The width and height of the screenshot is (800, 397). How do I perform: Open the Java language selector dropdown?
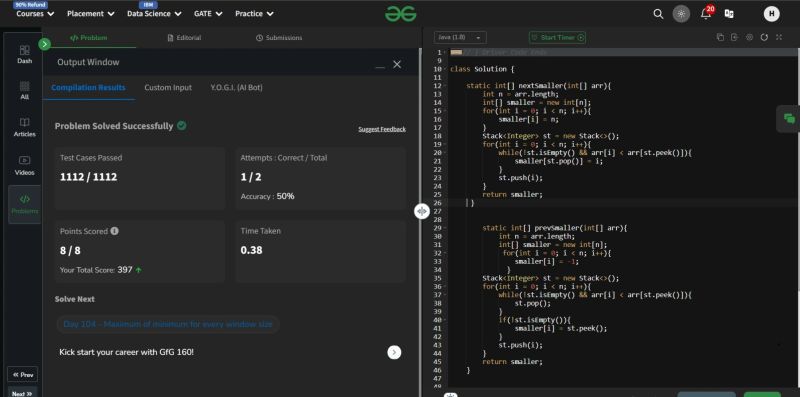click(460, 38)
